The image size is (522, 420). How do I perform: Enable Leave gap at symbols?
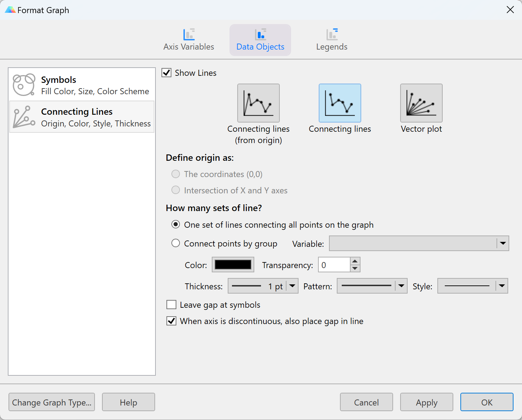tap(171, 305)
